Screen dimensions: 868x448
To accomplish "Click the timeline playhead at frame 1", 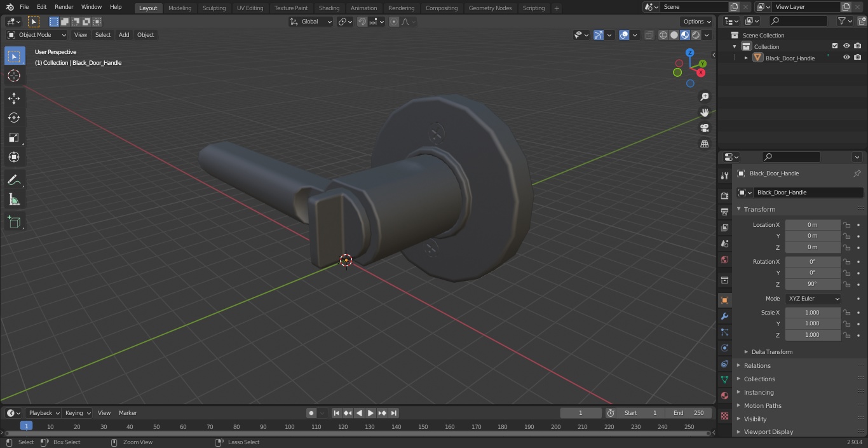I will [26, 426].
